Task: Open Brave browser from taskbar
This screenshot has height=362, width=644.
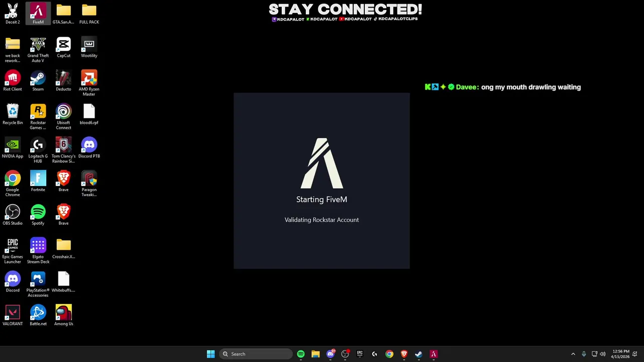Action: [404, 354]
